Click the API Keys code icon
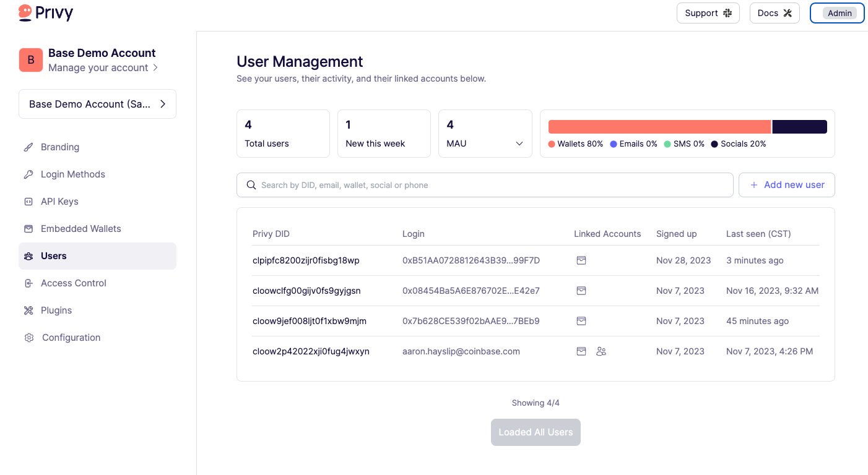The image size is (868, 475). pos(28,202)
